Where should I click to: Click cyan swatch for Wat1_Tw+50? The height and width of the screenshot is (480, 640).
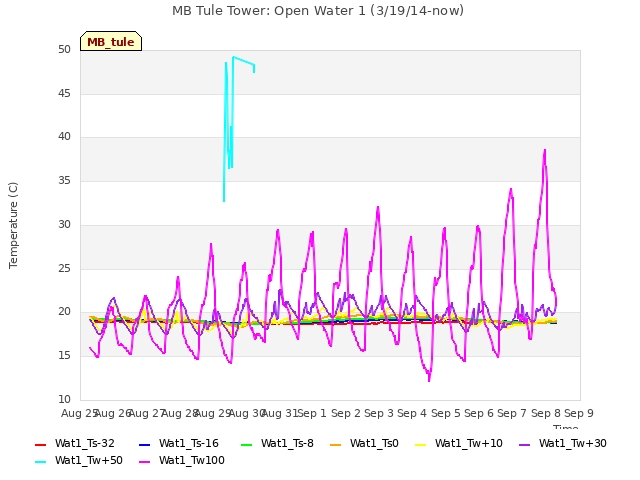[40, 462]
